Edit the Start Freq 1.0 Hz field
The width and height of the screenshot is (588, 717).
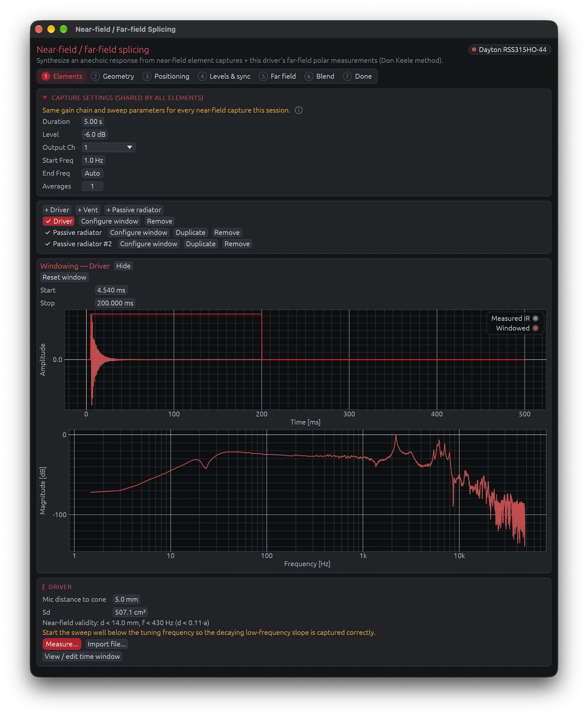click(x=93, y=160)
